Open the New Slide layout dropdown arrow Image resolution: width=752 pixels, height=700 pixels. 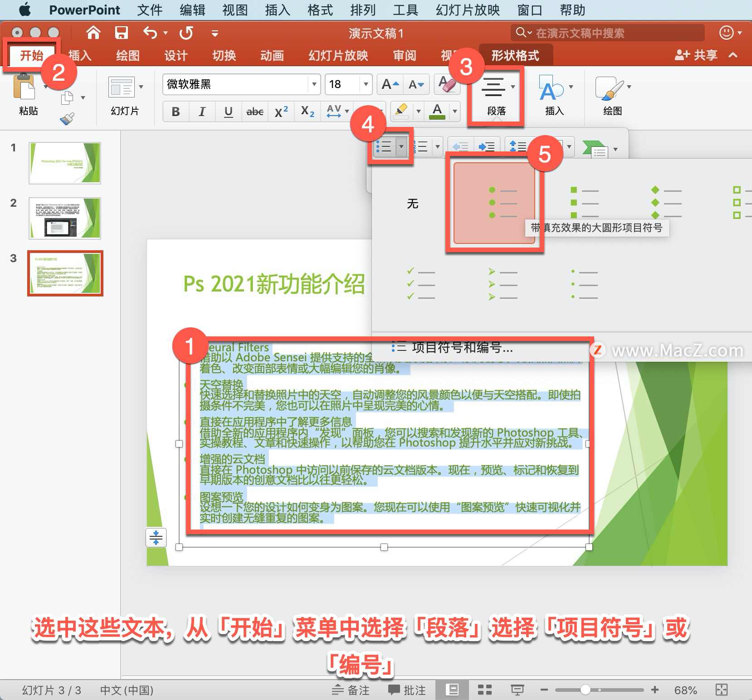click(x=141, y=87)
